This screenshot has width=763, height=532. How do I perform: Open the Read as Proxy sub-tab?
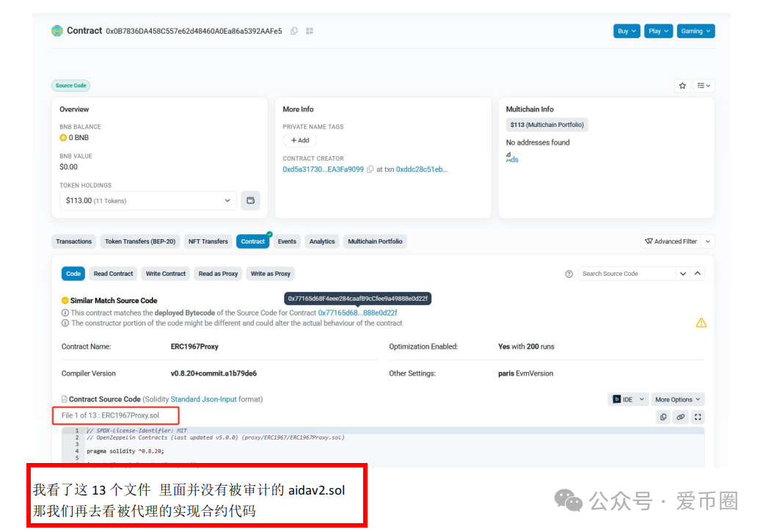tap(218, 274)
